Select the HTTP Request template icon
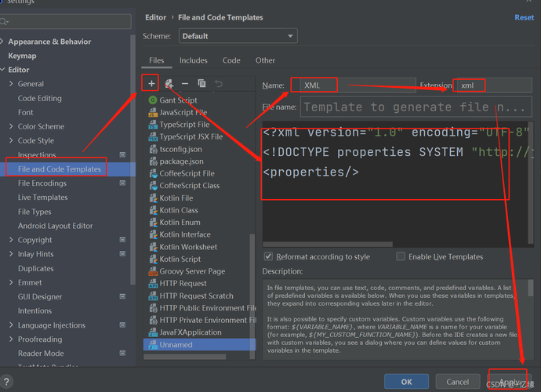541x392 pixels. click(x=153, y=283)
